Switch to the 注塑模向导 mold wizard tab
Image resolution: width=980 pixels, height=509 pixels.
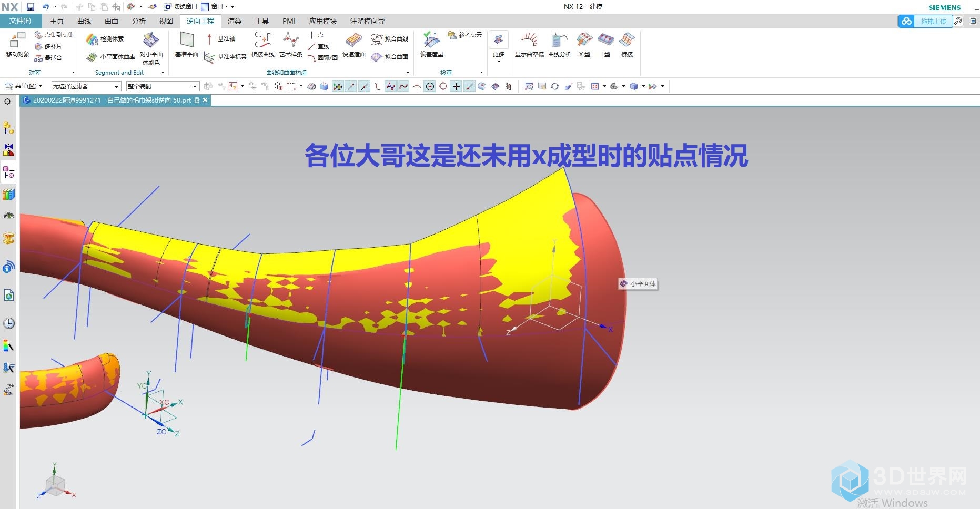tap(367, 21)
